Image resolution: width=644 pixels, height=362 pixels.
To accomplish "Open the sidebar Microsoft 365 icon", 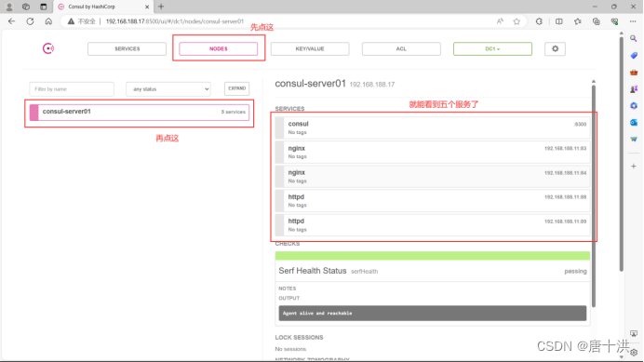I will [634, 106].
